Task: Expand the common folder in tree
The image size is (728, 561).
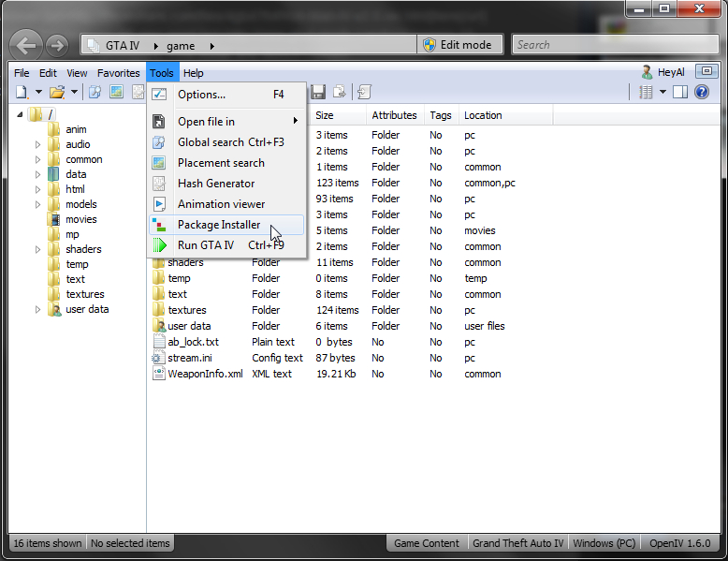Action: click(37, 159)
